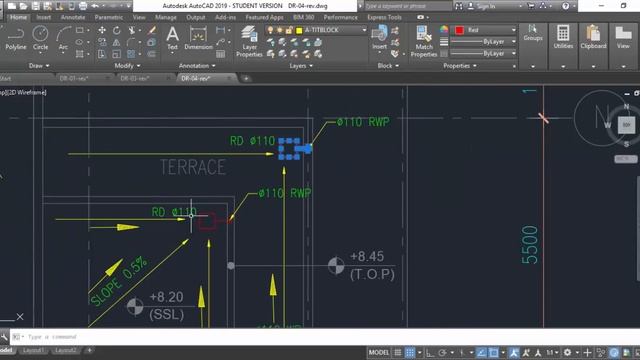
Task: Select the Hatch tool in Draw panel
Action: [80, 54]
